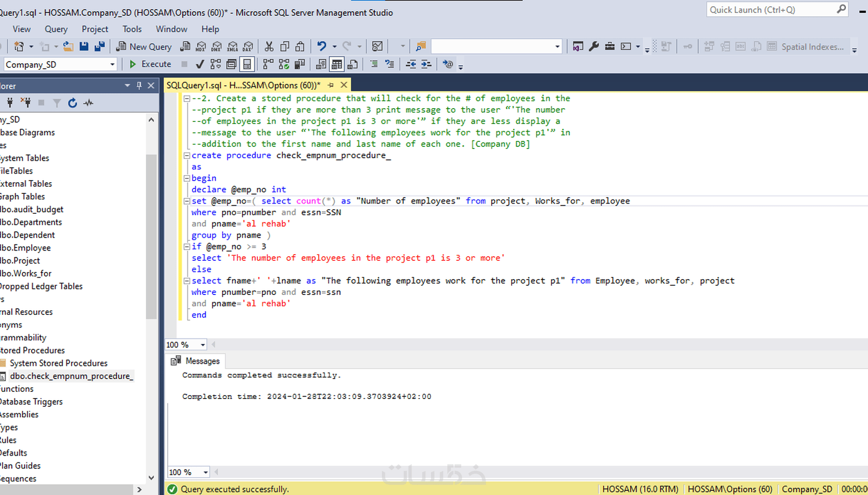Refresh Object Explorer
Image resolution: width=868 pixels, height=495 pixels.
coord(73,103)
